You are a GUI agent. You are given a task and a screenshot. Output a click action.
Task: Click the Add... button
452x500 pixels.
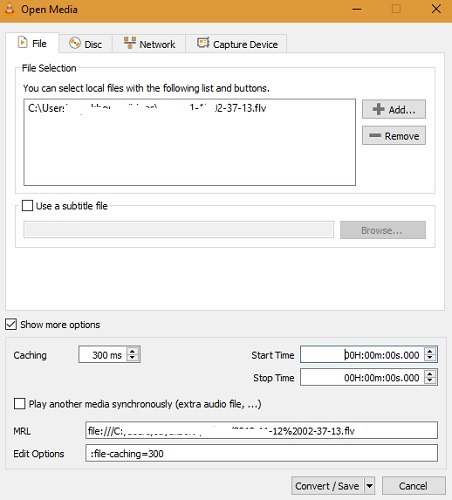pos(394,109)
